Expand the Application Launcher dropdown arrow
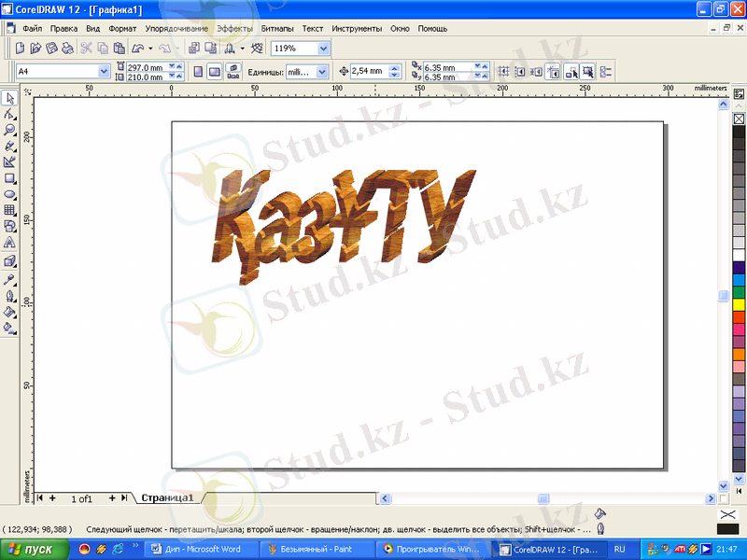 (x=242, y=49)
